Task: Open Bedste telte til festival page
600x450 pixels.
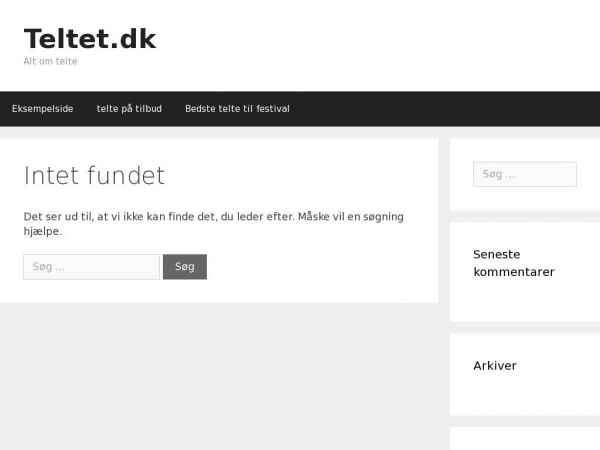Action: [237, 109]
